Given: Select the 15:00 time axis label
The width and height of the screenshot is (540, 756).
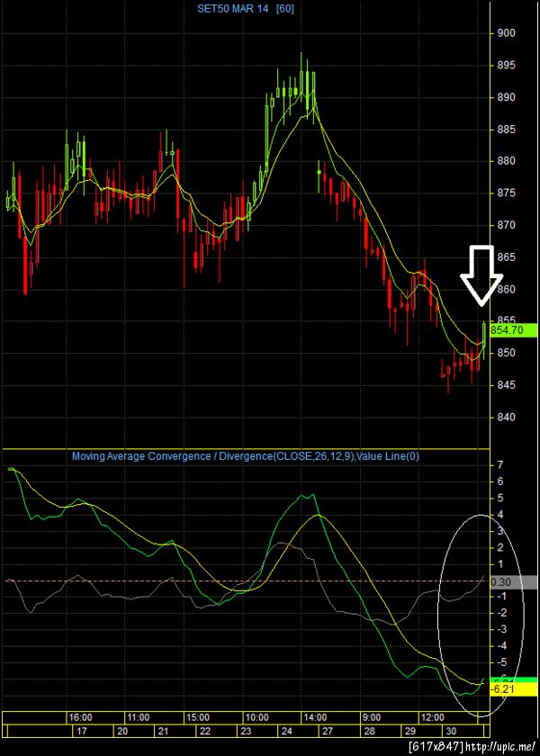Looking at the screenshot, I should [198, 717].
